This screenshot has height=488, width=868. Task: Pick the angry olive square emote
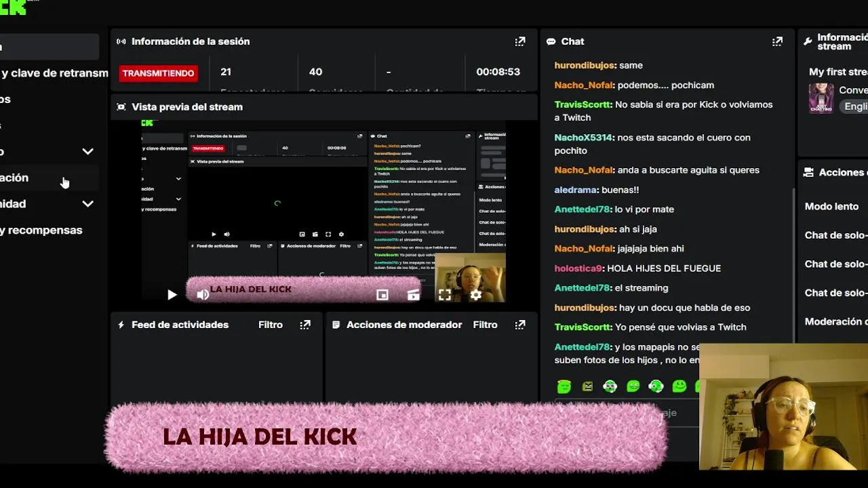587,386
